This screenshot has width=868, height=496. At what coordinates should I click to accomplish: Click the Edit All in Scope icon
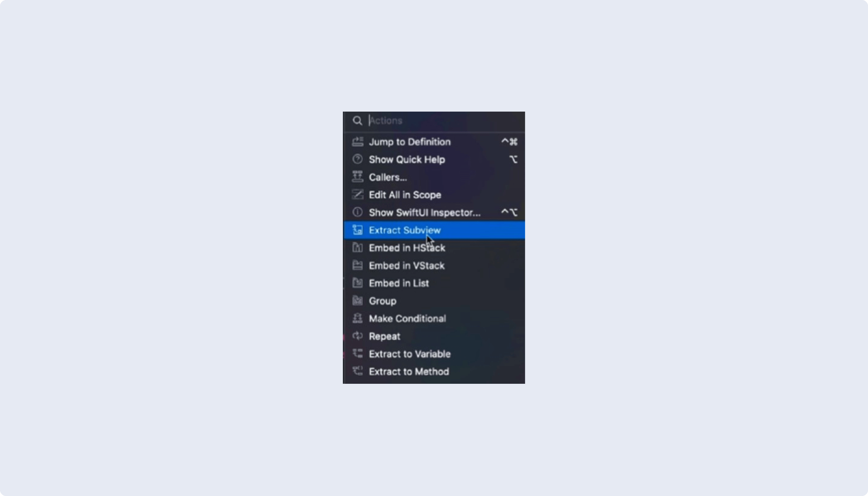pos(357,194)
